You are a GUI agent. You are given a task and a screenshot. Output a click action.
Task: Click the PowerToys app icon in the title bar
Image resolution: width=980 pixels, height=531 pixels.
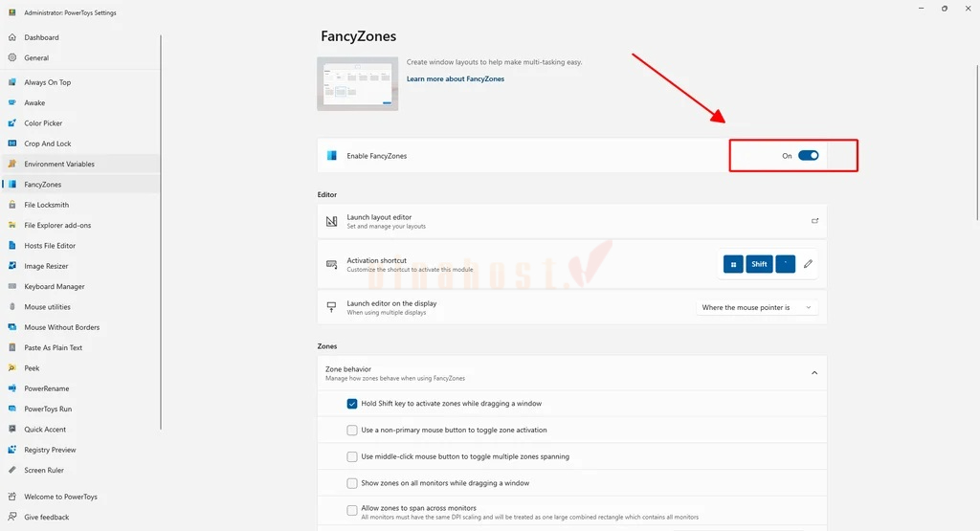tap(11, 11)
